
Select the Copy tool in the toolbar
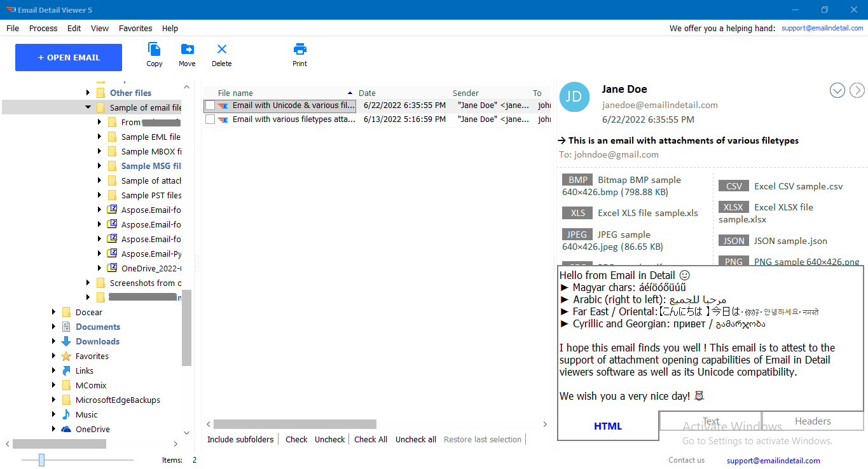coord(154,55)
